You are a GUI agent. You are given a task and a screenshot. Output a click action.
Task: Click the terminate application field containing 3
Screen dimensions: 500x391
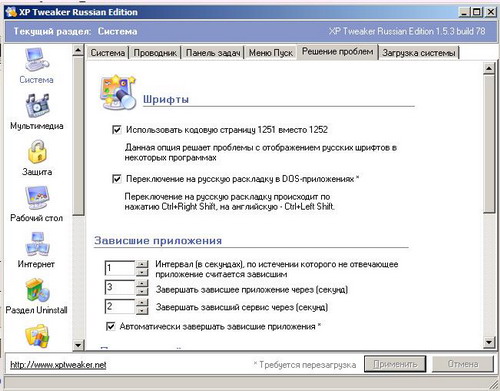(x=120, y=287)
